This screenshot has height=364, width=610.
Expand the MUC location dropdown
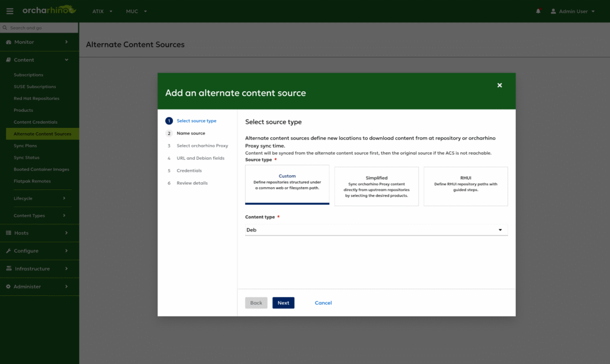coord(136,11)
